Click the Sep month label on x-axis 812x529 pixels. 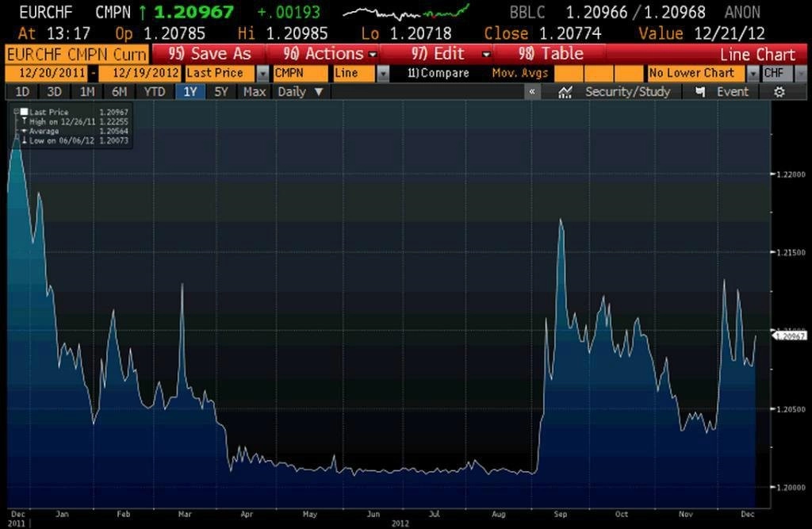(561, 515)
